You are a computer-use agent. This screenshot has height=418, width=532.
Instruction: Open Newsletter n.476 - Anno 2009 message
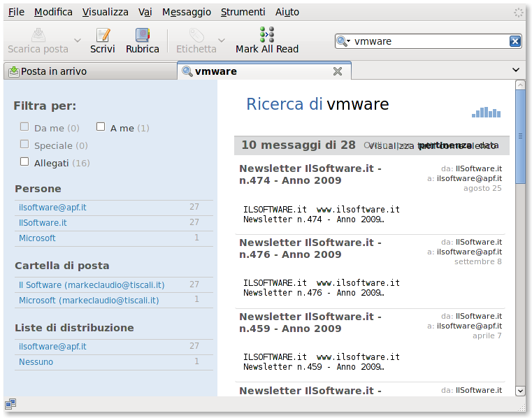[310, 248]
